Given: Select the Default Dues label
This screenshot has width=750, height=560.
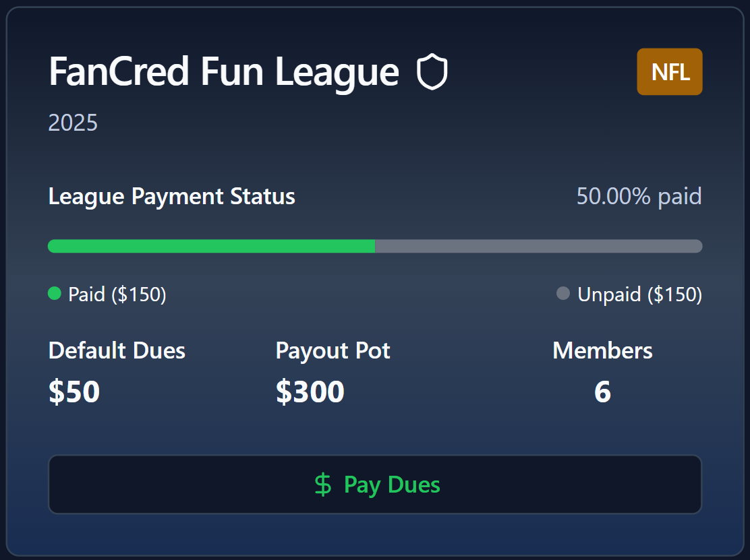Looking at the screenshot, I should point(117,350).
